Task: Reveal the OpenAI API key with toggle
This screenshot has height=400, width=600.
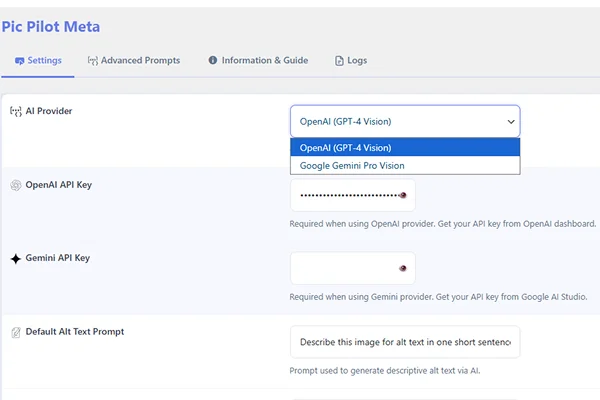Action: tap(403, 195)
